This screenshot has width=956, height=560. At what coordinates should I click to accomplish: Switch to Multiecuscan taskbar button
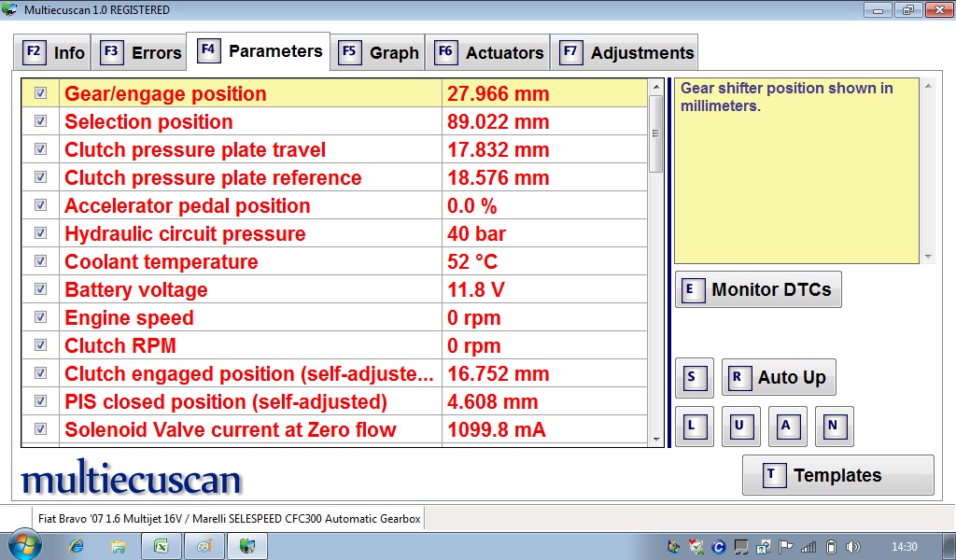pyautogui.click(x=246, y=547)
